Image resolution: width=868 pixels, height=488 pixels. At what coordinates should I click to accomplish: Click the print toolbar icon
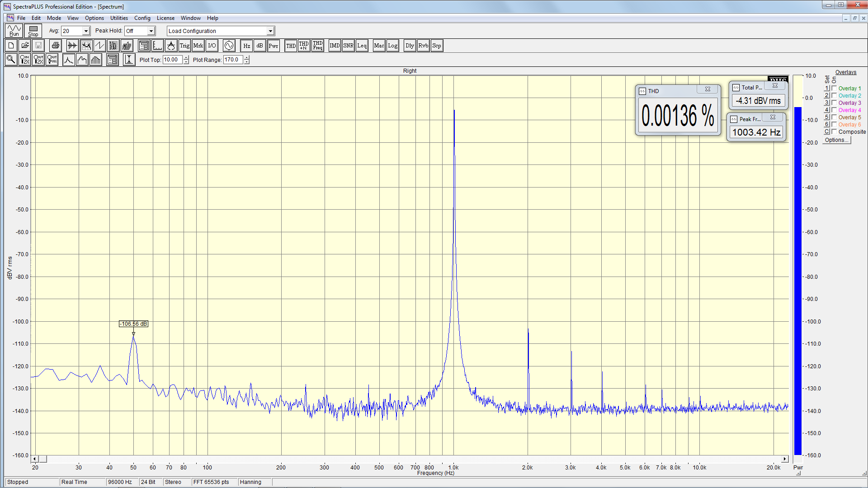pos(55,46)
